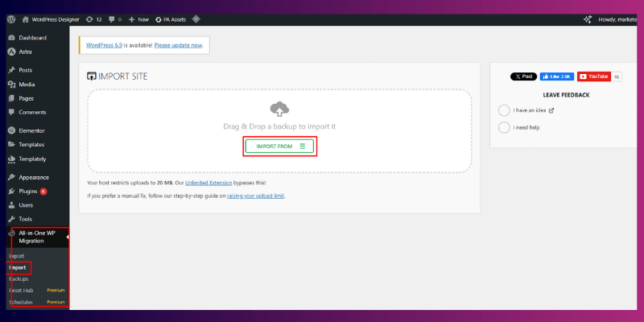644x322 pixels.
Task: Click the cloud upload icon in drop zone
Action: point(279,109)
